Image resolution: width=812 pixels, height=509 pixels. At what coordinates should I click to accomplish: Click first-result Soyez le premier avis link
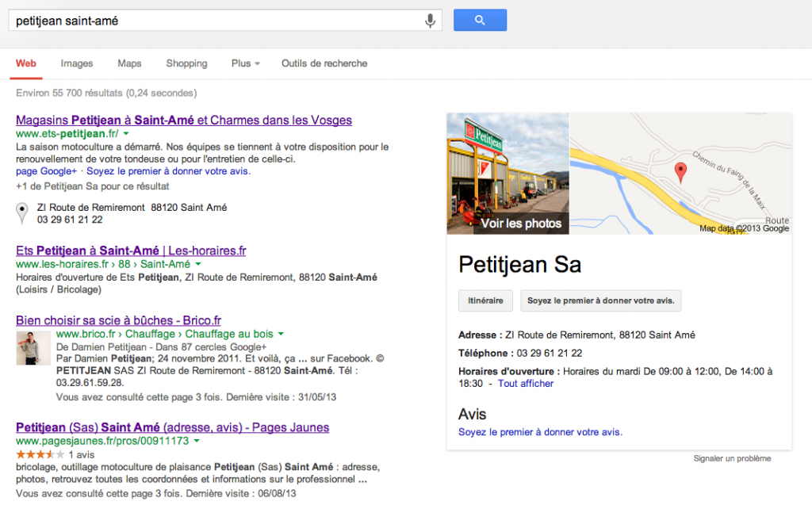[x=168, y=171]
